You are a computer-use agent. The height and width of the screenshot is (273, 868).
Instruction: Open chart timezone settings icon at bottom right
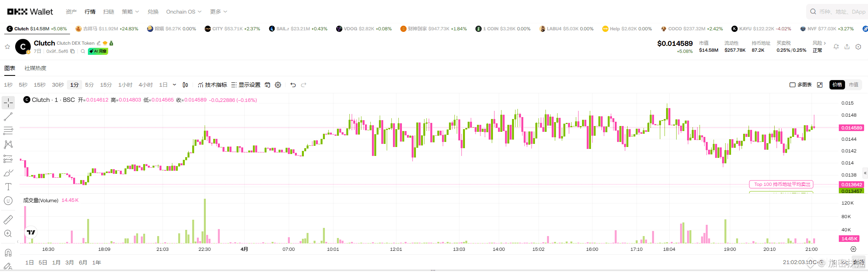pos(853,249)
